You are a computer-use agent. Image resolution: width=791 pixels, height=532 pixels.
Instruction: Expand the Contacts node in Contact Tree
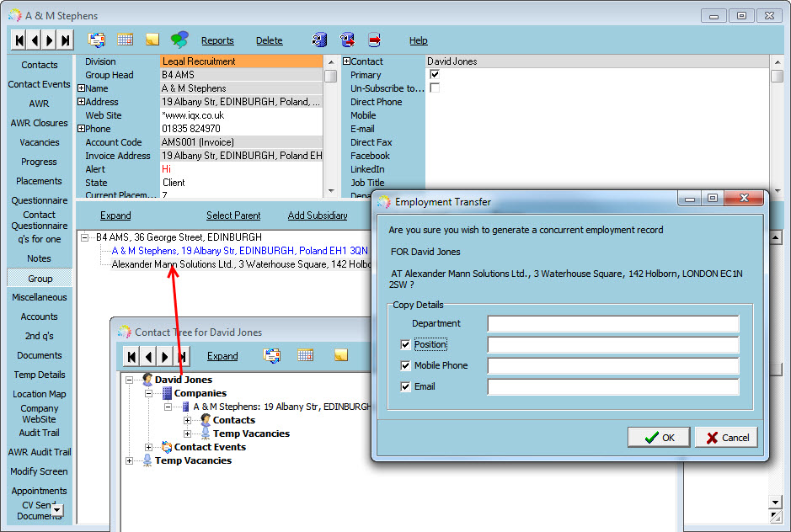click(x=187, y=420)
